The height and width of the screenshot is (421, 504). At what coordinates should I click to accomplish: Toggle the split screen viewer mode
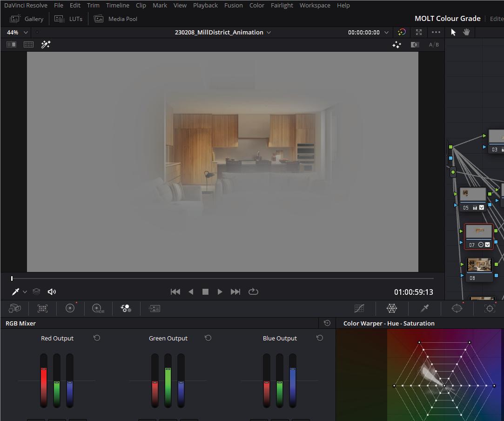[x=28, y=45]
